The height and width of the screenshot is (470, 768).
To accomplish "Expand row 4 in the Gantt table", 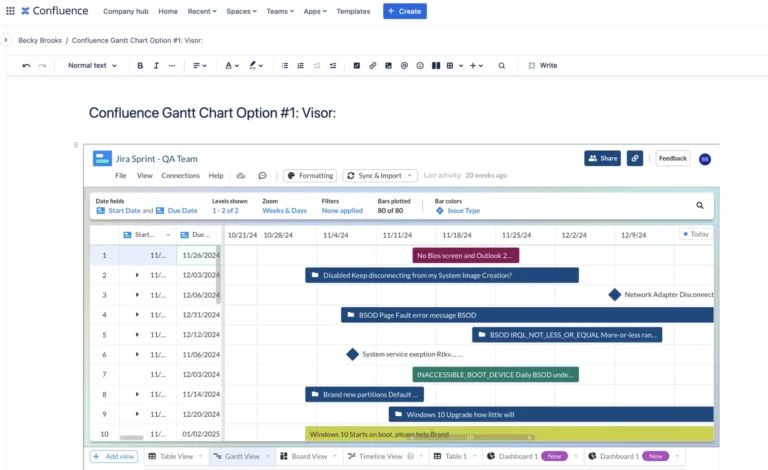I will pyautogui.click(x=137, y=315).
